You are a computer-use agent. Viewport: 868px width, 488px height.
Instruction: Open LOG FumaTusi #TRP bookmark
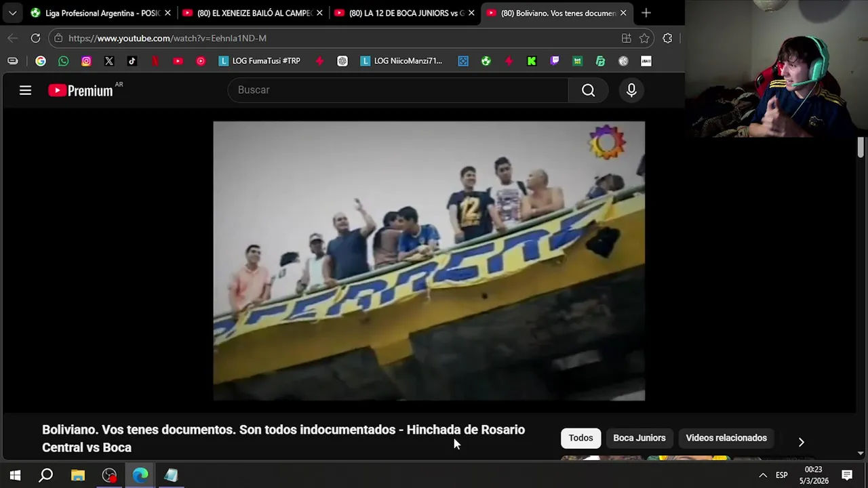pos(260,61)
